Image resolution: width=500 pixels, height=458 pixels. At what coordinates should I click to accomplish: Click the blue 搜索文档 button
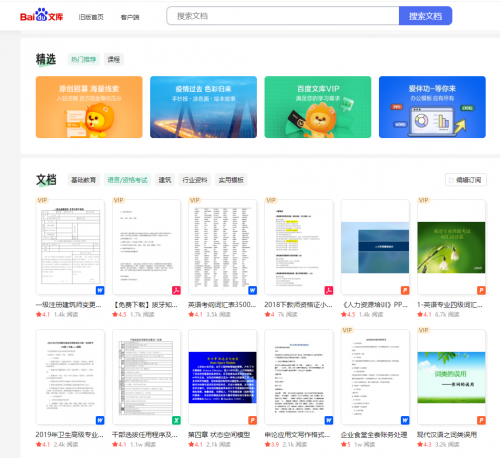click(425, 16)
